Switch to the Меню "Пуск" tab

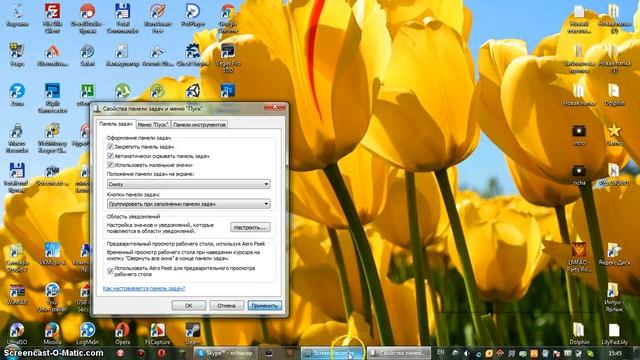point(153,124)
